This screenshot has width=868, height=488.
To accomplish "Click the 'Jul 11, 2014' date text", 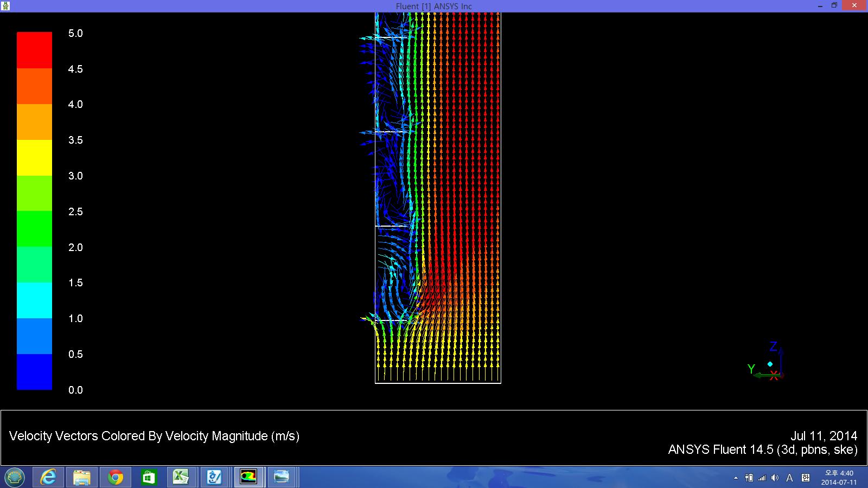I will click(824, 436).
